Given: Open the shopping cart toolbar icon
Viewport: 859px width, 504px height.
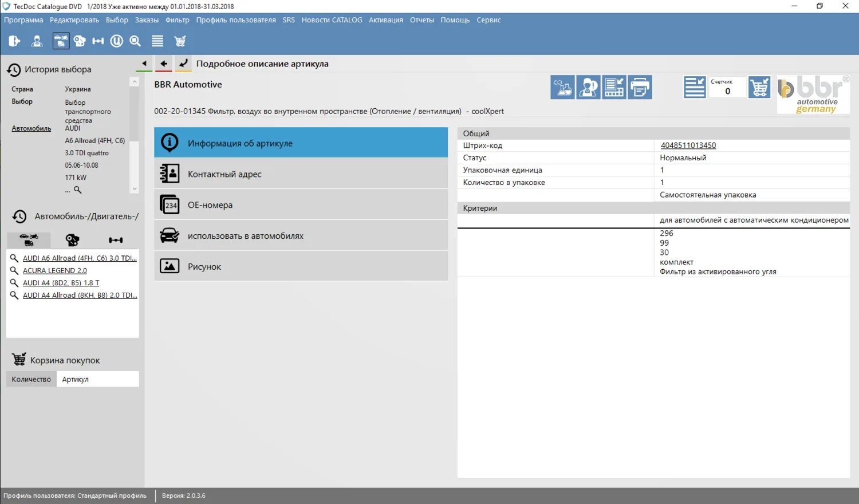Looking at the screenshot, I should [180, 41].
